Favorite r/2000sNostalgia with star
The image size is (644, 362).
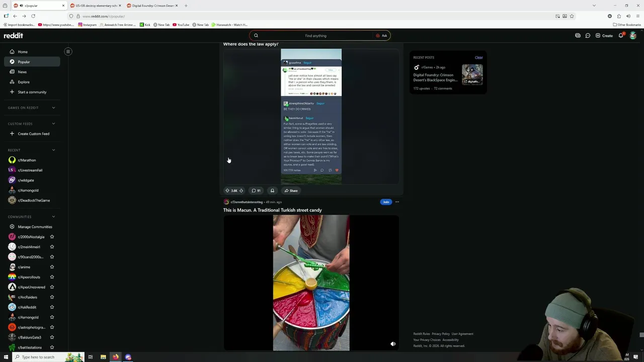pos(52,237)
